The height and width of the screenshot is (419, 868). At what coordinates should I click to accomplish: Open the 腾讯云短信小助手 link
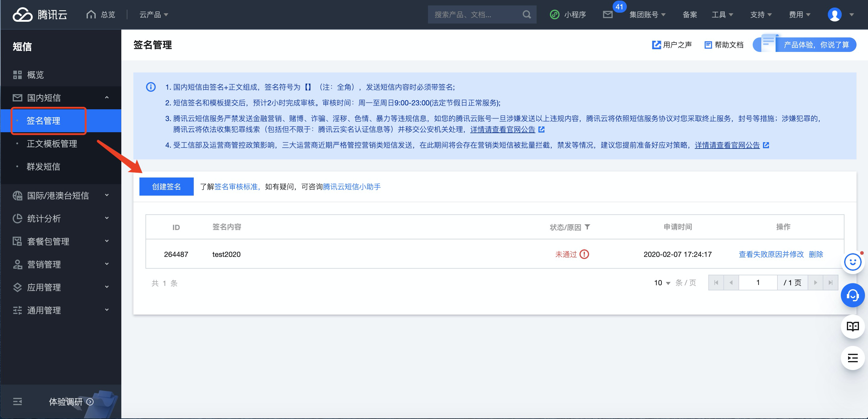point(351,187)
